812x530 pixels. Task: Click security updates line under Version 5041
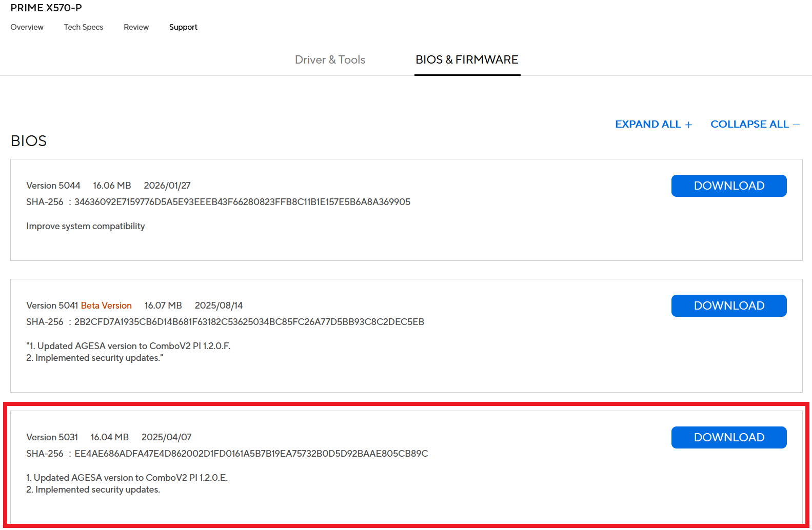tap(95, 358)
